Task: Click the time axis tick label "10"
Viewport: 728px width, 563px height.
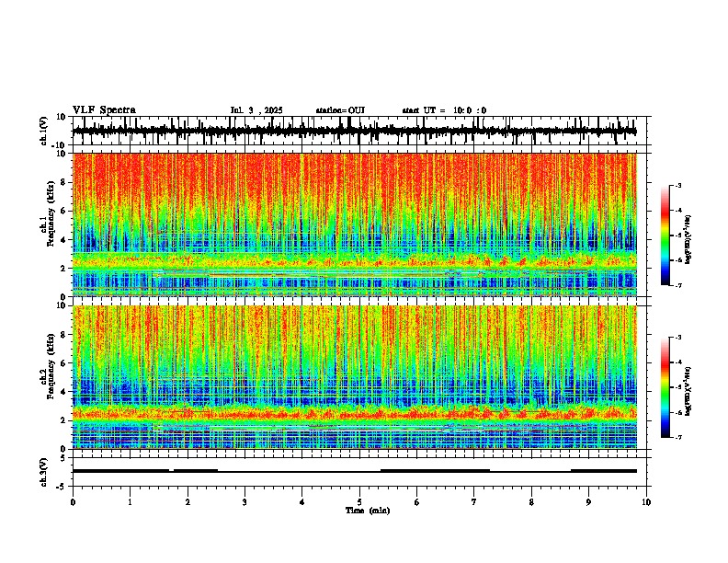Action: pos(646,502)
